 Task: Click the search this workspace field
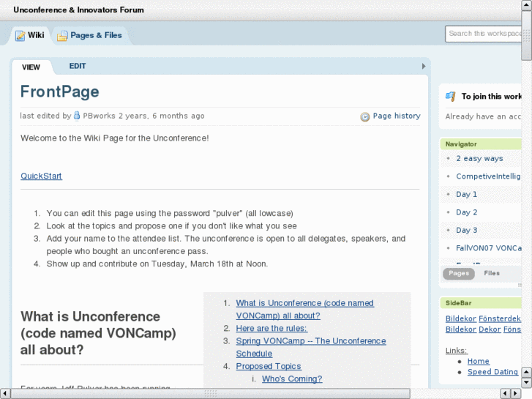484,34
